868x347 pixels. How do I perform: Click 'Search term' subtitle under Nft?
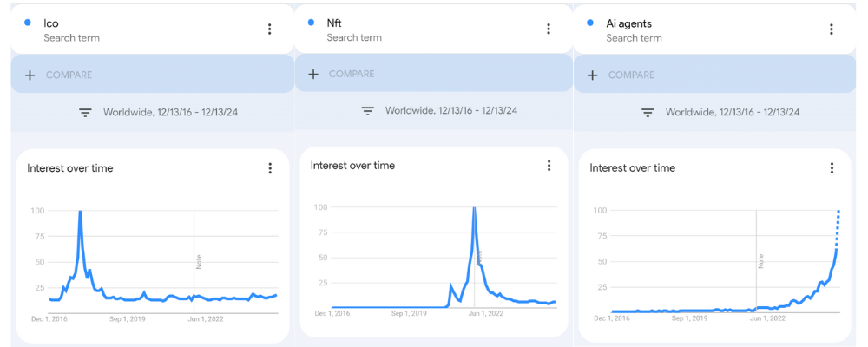click(x=354, y=37)
